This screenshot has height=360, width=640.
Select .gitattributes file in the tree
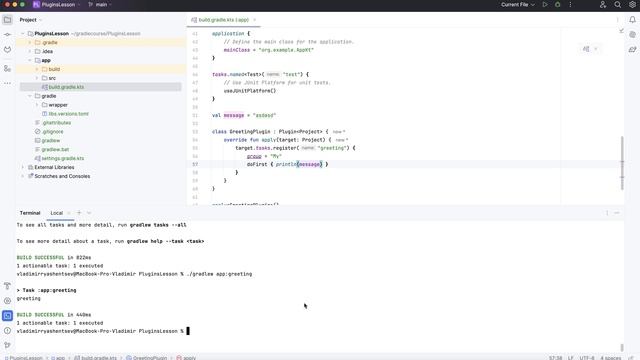coord(56,123)
